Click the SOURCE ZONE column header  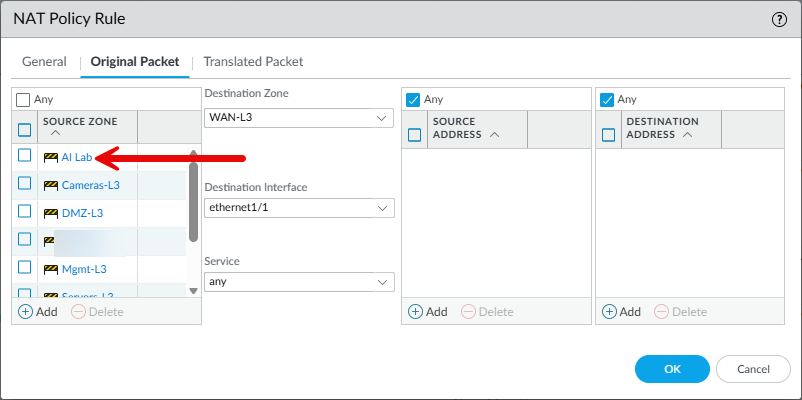click(87, 127)
